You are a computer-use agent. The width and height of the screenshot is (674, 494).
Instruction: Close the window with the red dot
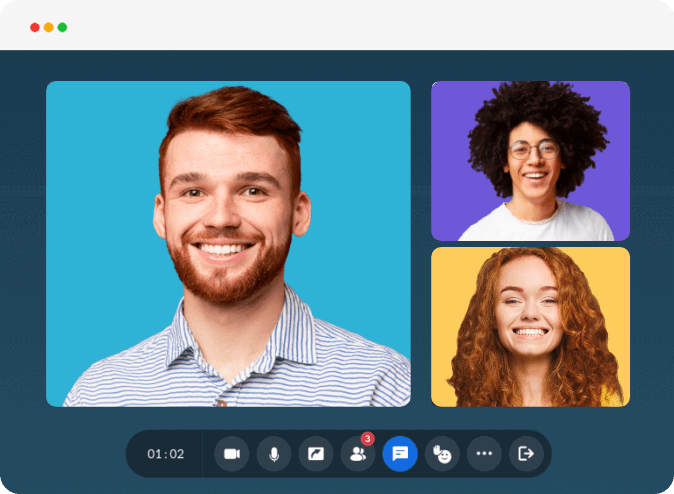click(35, 28)
